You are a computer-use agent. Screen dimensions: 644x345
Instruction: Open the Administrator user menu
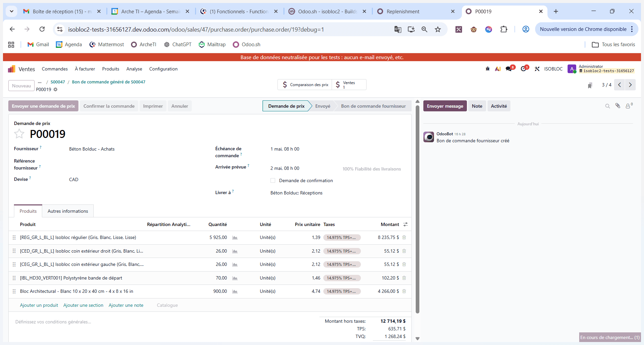click(601, 69)
